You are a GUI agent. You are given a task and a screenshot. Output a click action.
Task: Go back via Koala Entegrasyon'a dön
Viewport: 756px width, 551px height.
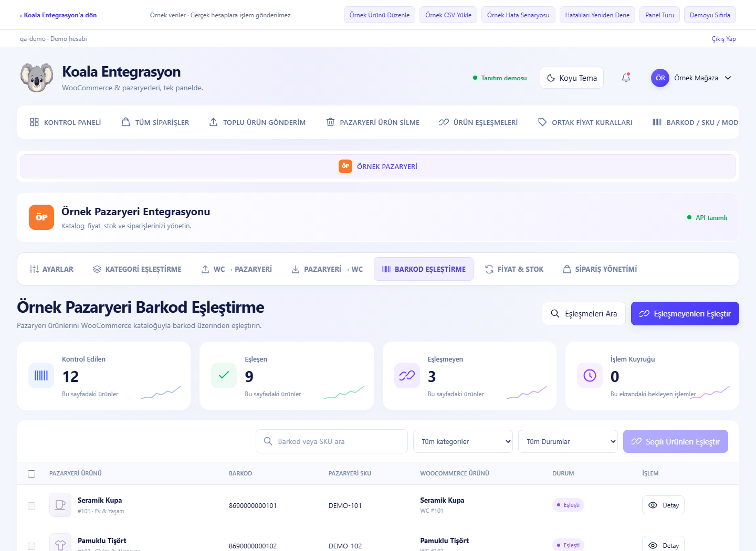pos(58,15)
